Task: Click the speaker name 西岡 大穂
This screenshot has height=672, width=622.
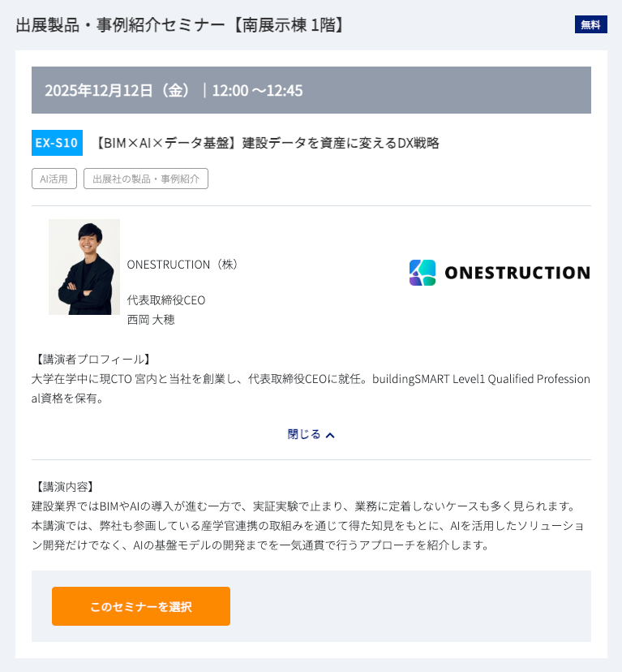Action: pyautogui.click(x=151, y=319)
